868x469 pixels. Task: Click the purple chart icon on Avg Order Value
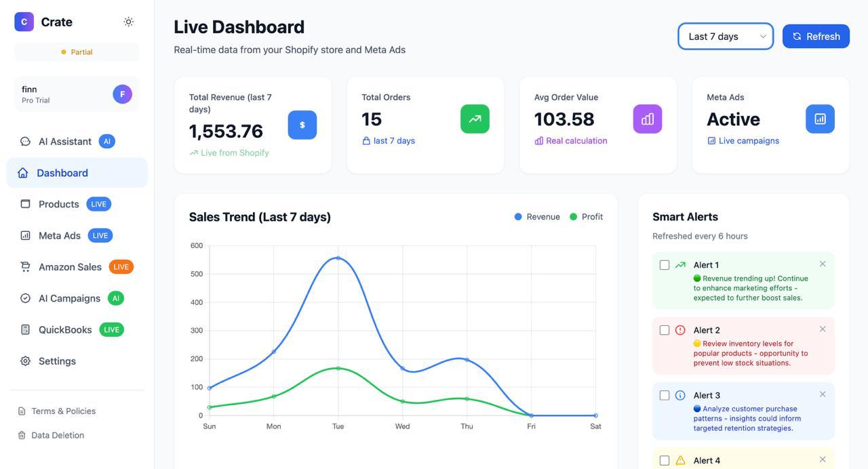click(x=647, y=118)
